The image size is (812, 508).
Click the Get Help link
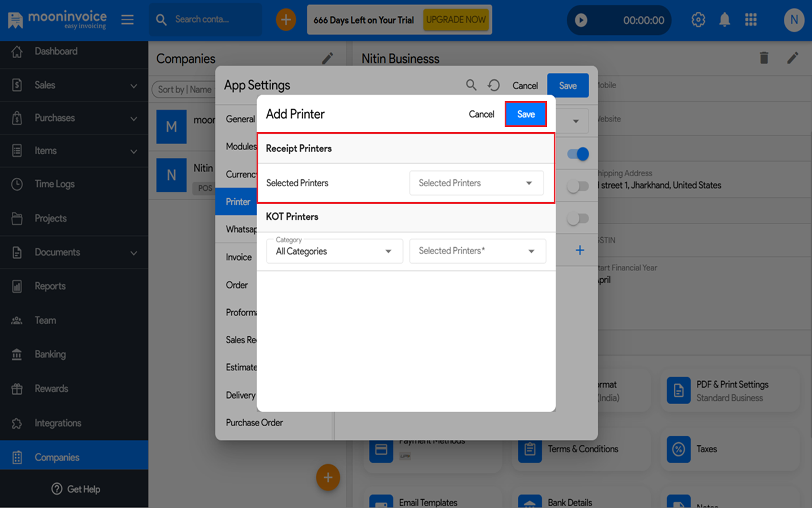coord(76,489)
